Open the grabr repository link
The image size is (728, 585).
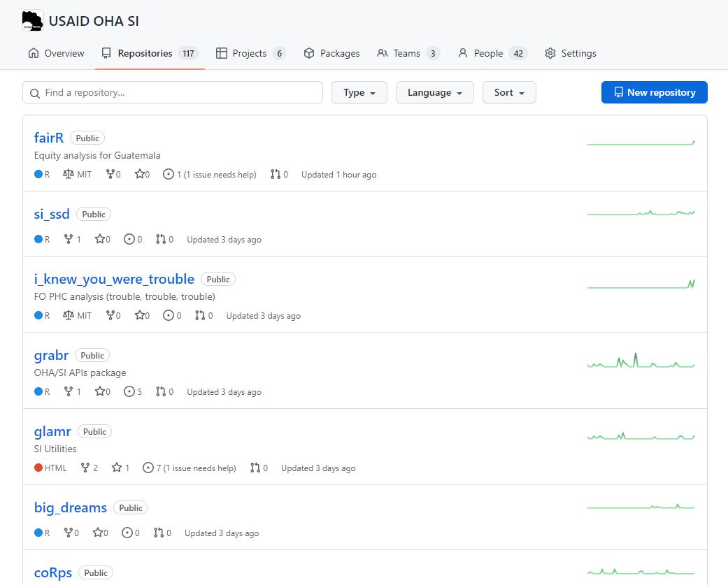point(51,355)
